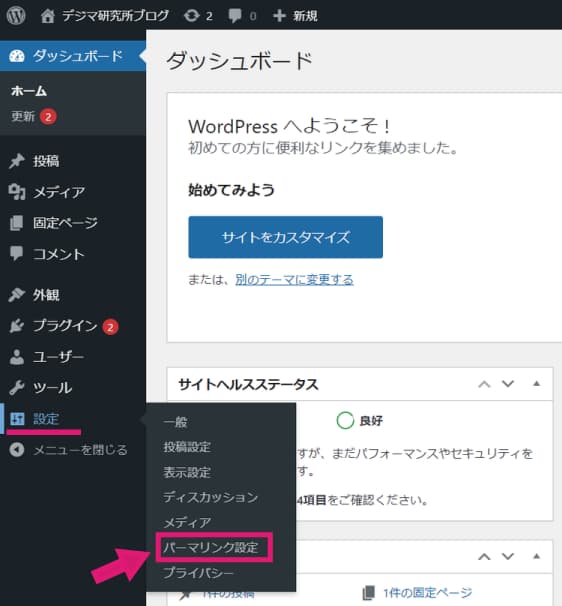Click the dashboard gauge icon

pyautogui.click(x=17, y=56)
